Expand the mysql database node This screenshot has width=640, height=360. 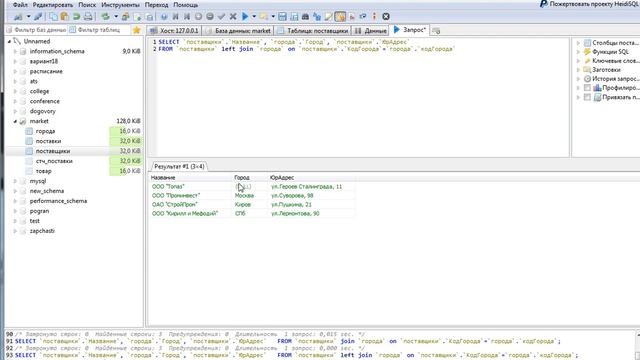click(x=15, y=181)
